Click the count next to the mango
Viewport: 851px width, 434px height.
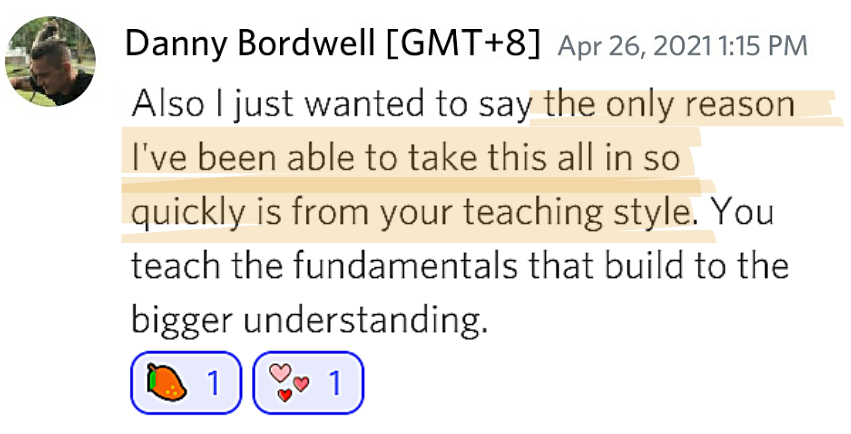214,383
